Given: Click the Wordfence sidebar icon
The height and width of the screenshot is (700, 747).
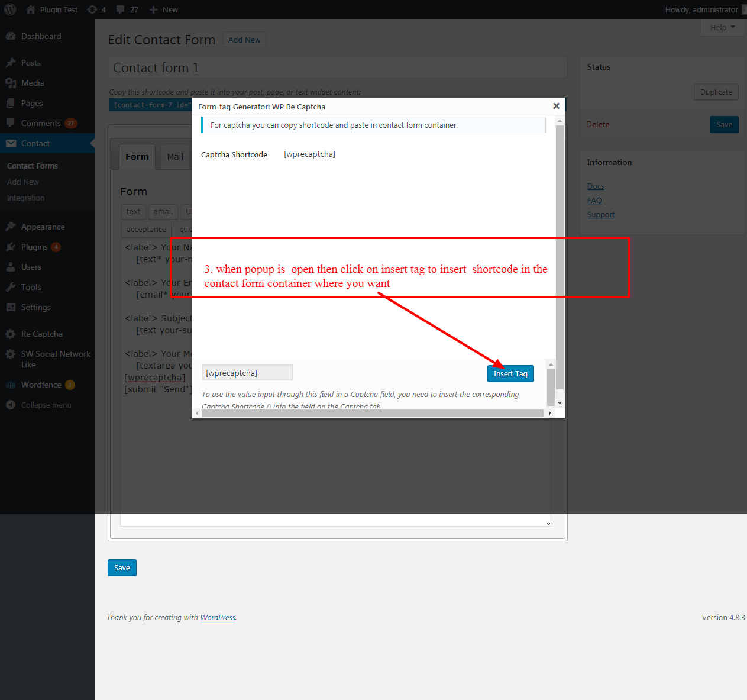Looking at the screenshot, I should 11,385.
